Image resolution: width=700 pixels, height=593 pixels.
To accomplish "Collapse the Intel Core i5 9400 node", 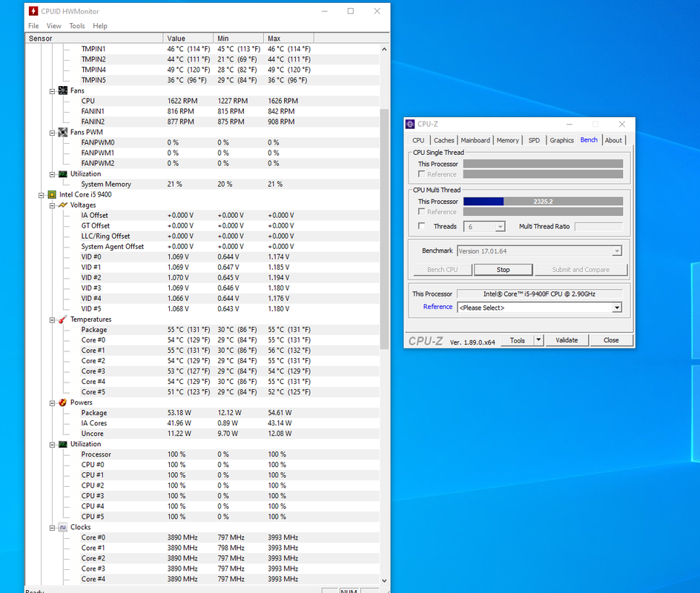I will 42,195.
